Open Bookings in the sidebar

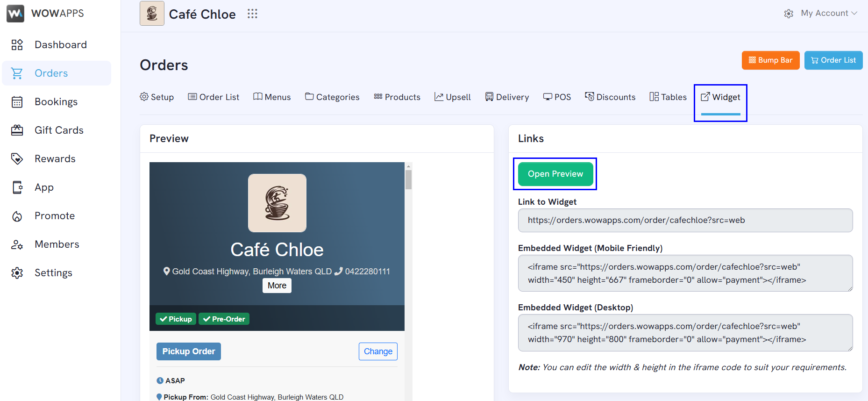click(x=56, y=102)
